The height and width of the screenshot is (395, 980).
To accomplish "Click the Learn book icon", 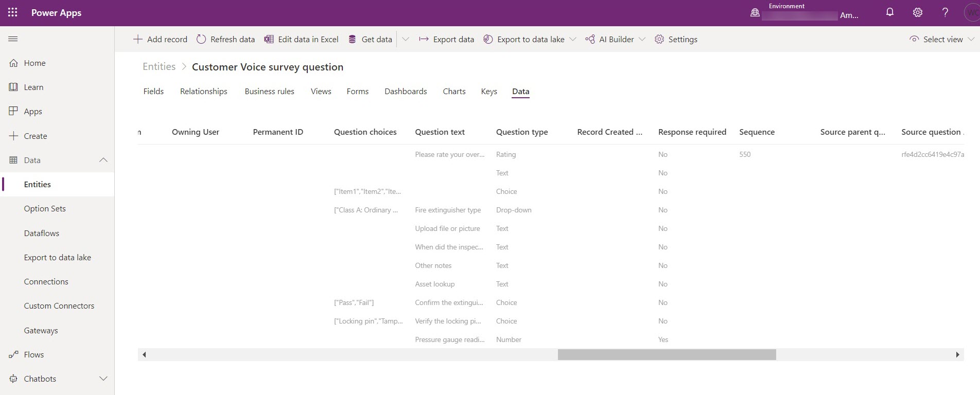I will coord(14,87).
